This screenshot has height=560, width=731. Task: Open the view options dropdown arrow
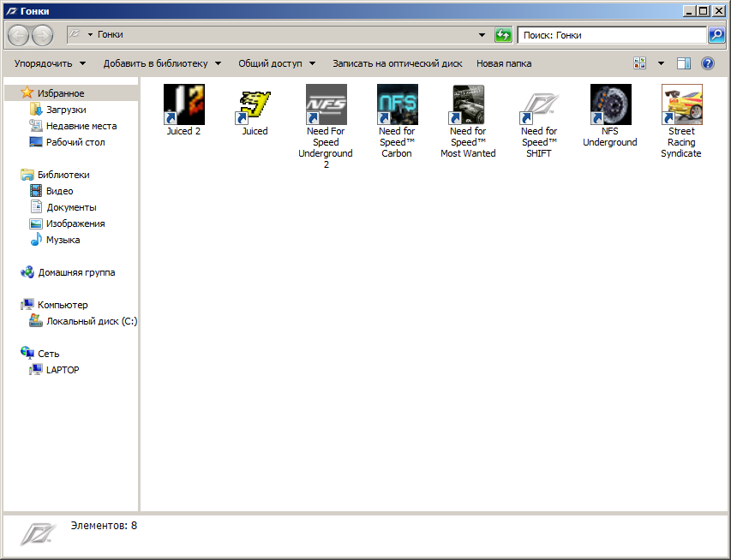pyautogui.click(x=661, y=63)
